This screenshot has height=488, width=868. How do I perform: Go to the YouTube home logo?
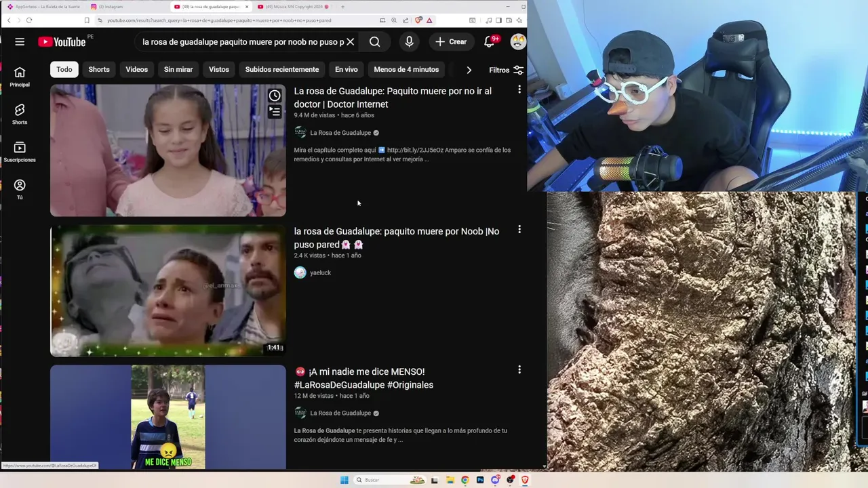(x=61, y=42)
